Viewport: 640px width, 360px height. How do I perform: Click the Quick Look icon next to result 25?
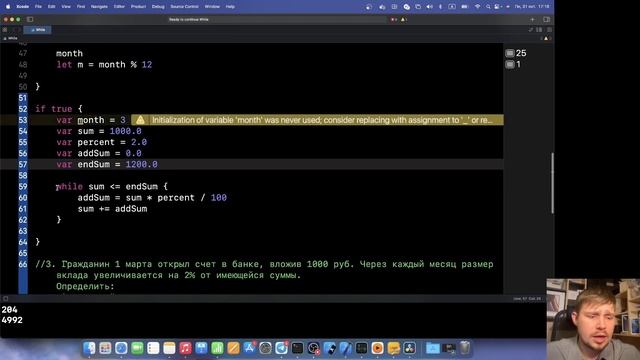click(x=510, y=53)
